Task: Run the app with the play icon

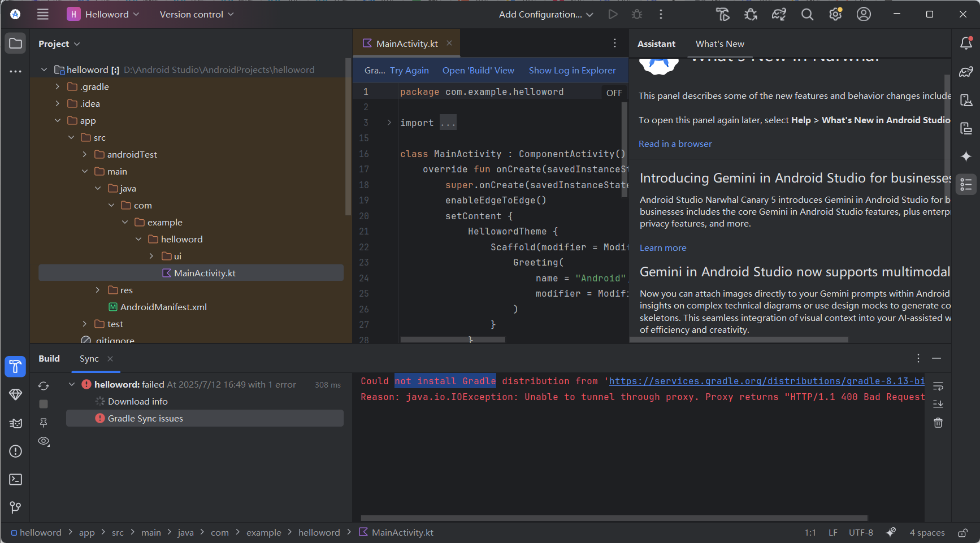Action: tap(613, 14)
